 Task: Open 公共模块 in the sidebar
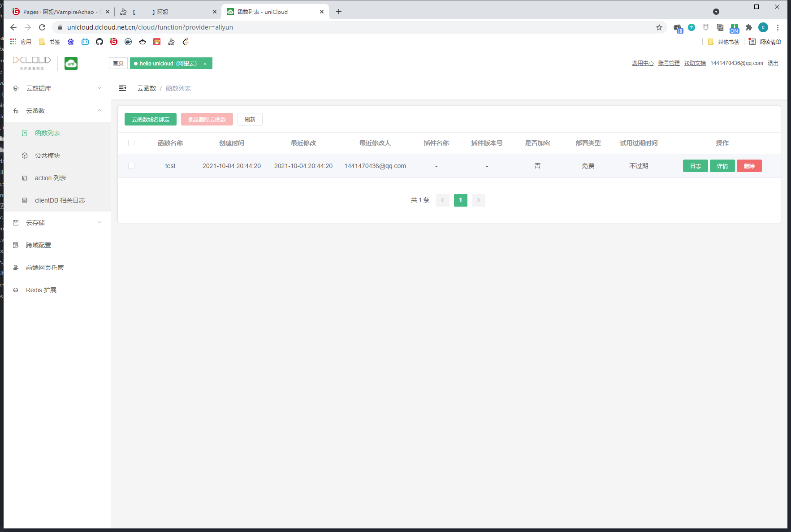click(48, 156)
